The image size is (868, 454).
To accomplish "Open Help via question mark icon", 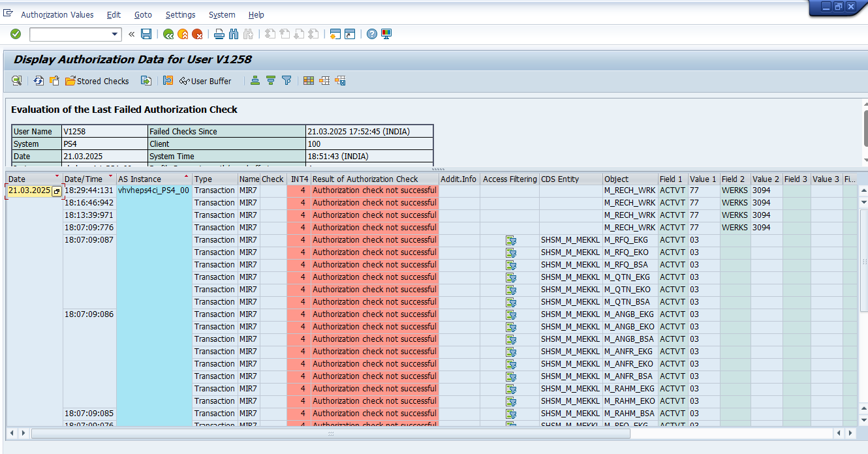I will point(372,34).
